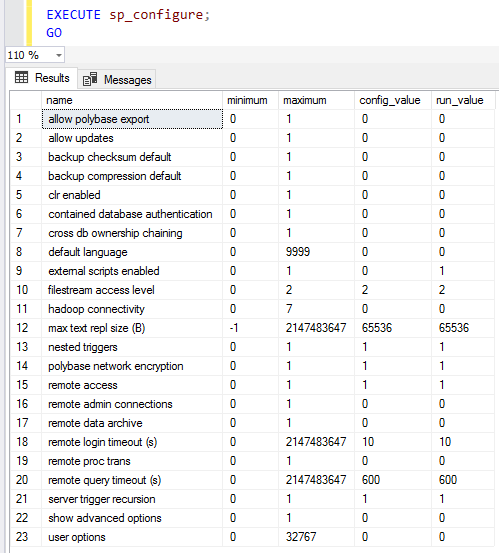The height and width of the screenshot is (553, 499).
Task: Click the GO statement in the editor
Action: pyautogui.click(x=54, y=33)
